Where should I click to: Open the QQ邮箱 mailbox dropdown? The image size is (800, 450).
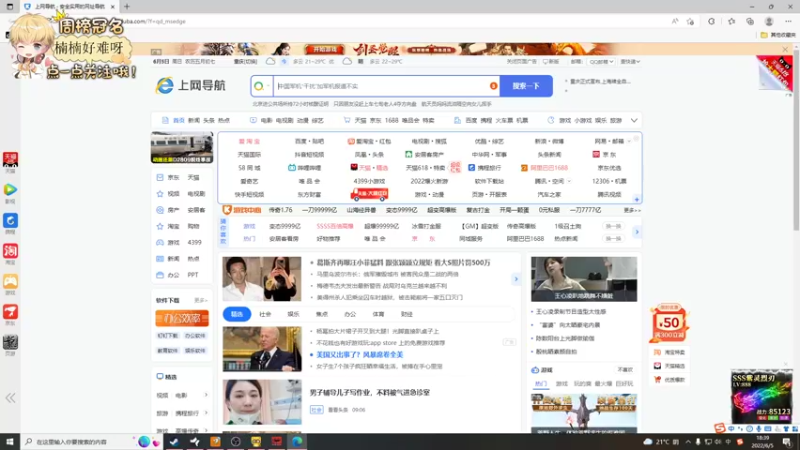coord(601,62)
